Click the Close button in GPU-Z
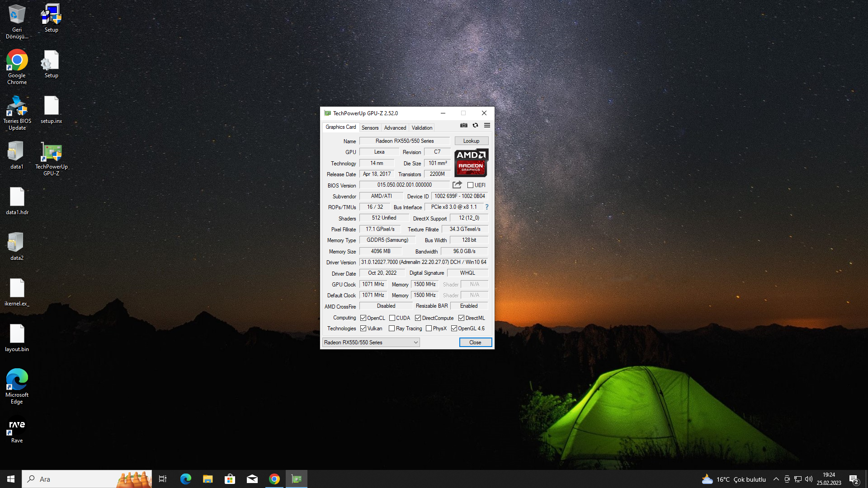The width and height of the screenshot is (868, 488). (475, 343)
